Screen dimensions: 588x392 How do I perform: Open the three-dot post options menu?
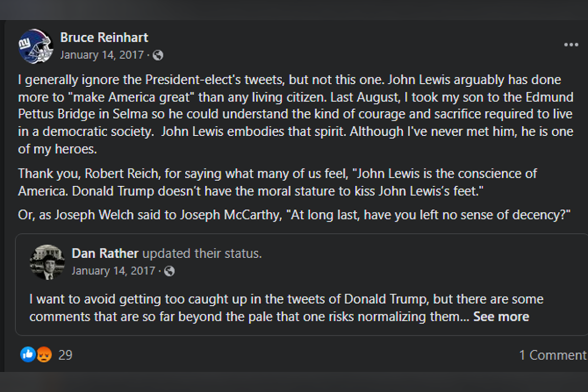pyautogui.click(x=571, y=45)
